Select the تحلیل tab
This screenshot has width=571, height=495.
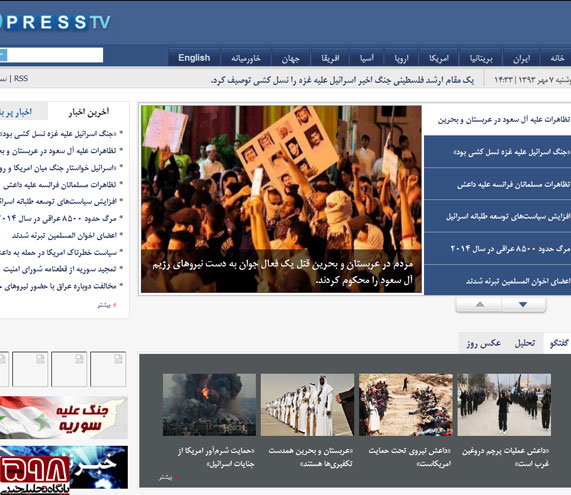(525, 343)
